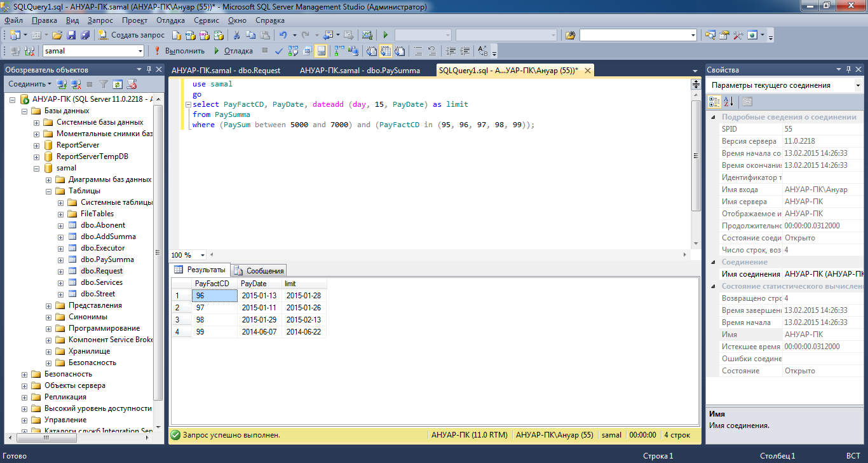Select the dbo.Abonent table in the tree
This screenshot has width=868, height=463.
pyautogui.click(x=103, y=225)
